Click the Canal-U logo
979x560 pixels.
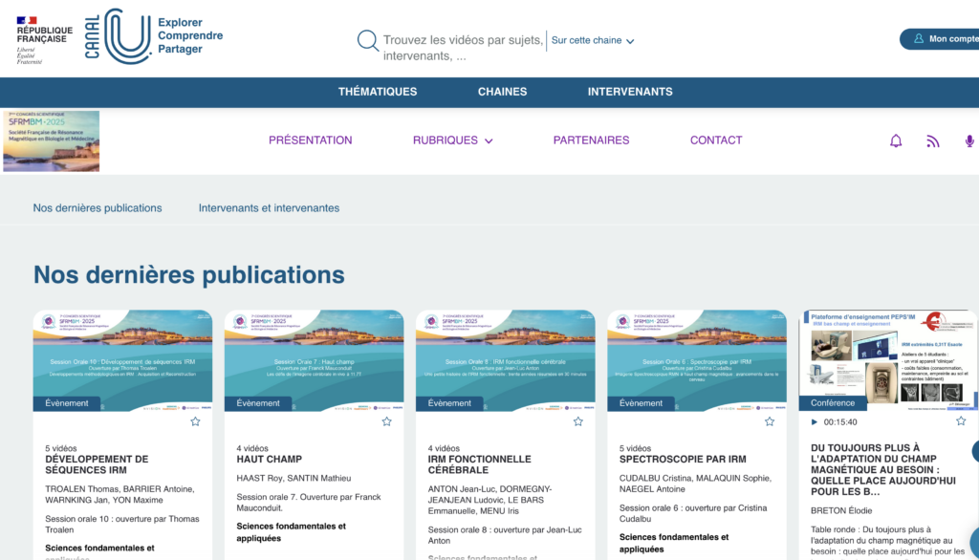[153, 36]
